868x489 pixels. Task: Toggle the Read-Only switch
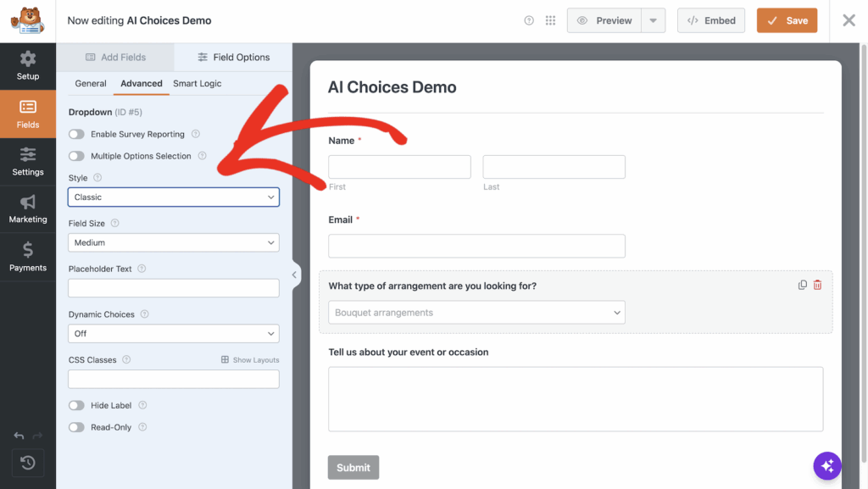click(x=76, y=427)
